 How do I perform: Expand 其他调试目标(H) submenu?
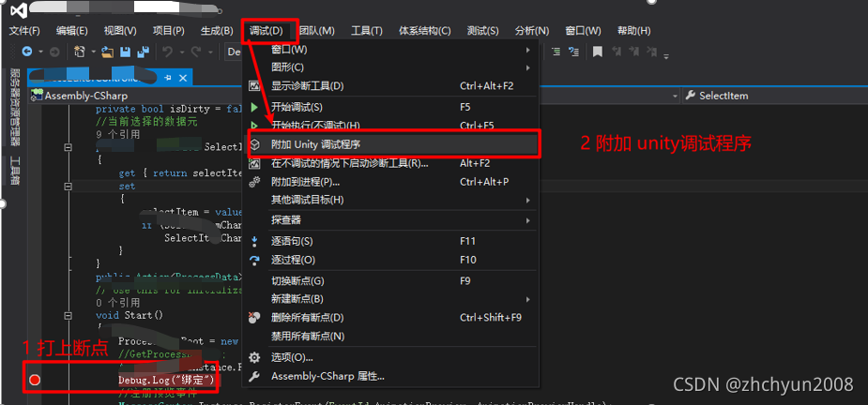click(x=392, y=199)
